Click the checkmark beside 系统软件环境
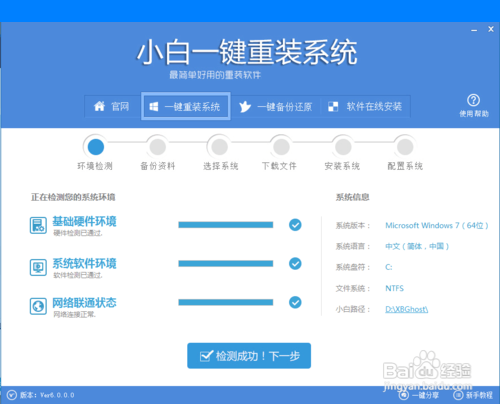Image resolution: width=500 pixels, height=404 pixels. (x=295, y=264)
